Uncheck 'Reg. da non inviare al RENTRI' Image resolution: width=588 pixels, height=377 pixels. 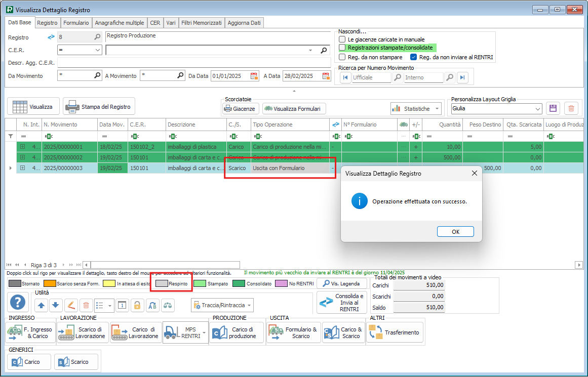413,57
